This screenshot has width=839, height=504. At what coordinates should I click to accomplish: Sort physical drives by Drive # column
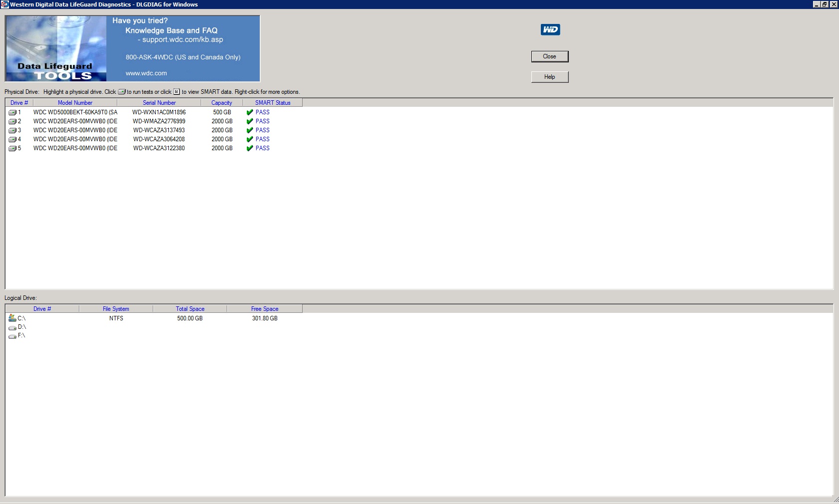(x=19, y=103)
